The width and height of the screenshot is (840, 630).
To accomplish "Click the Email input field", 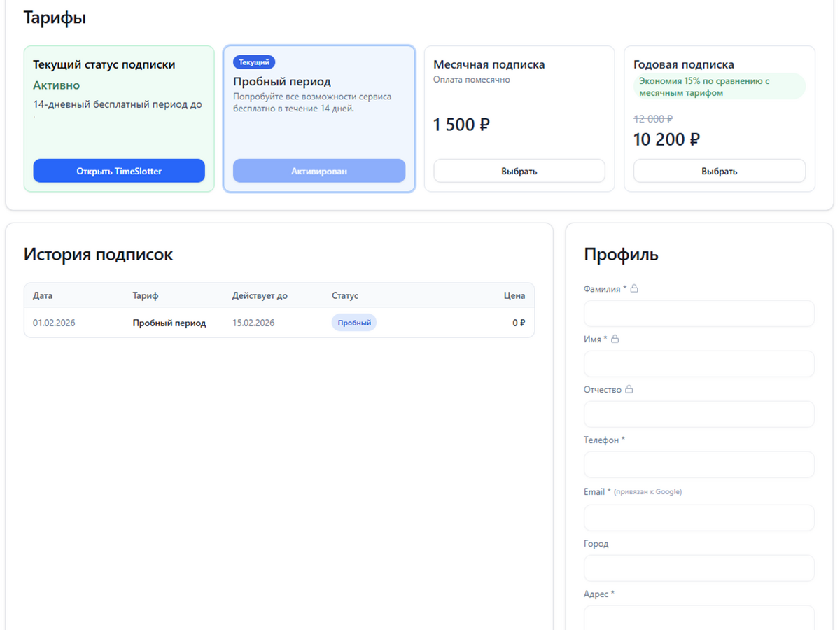I will [x=699, y=518].
